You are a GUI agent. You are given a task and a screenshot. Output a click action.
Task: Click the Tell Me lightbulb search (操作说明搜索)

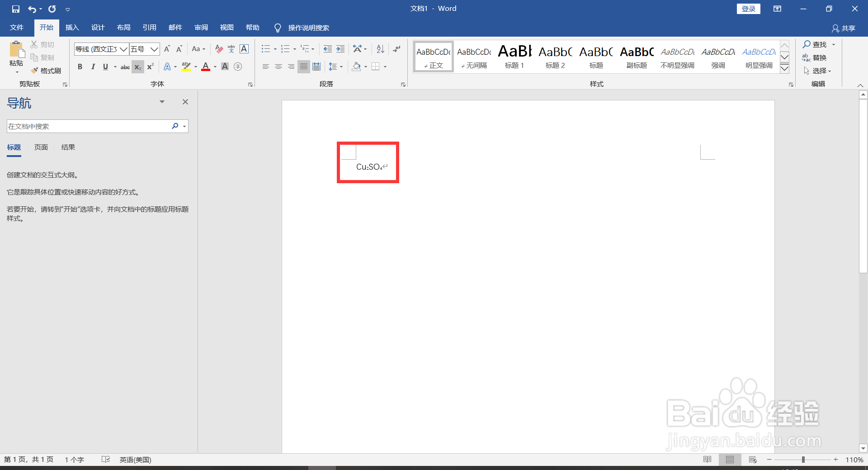pos(302,28)
